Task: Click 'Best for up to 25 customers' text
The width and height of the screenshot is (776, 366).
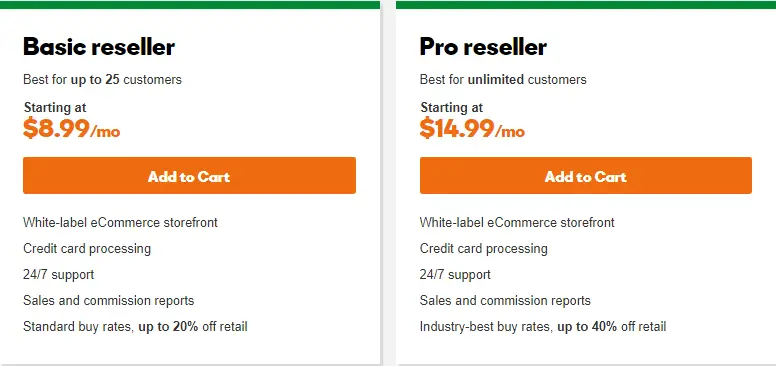Action: click(102, 80)
